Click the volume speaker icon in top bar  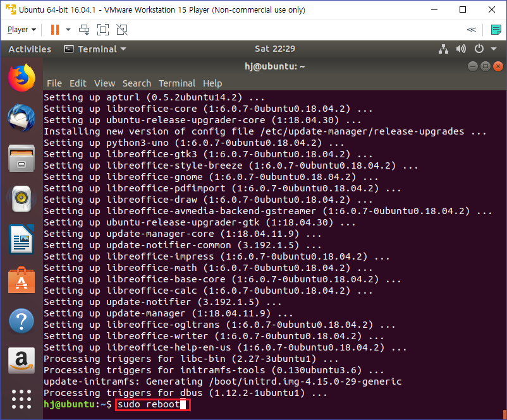click(x=461, y=49)
